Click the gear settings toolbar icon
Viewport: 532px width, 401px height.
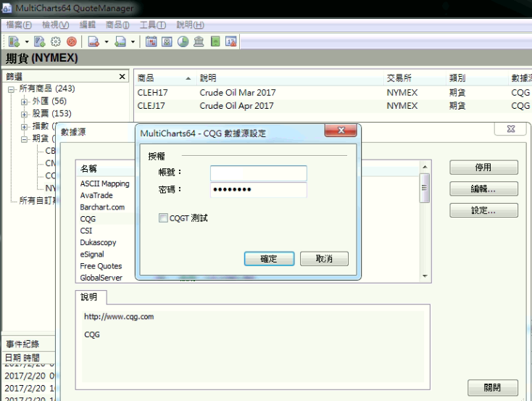(56, 42)
